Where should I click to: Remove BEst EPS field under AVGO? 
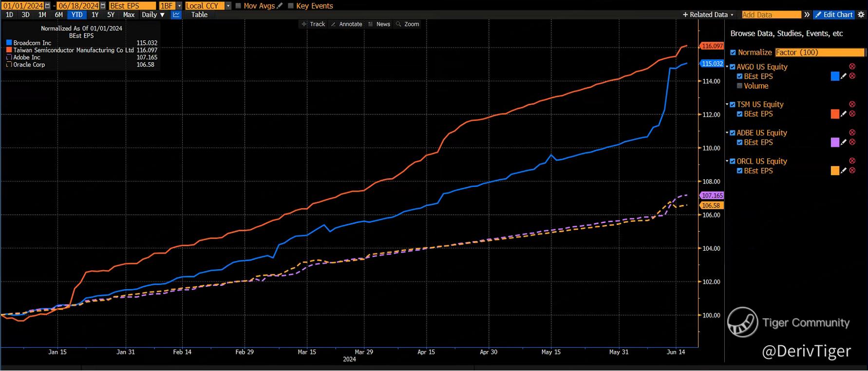pos(852,76)
